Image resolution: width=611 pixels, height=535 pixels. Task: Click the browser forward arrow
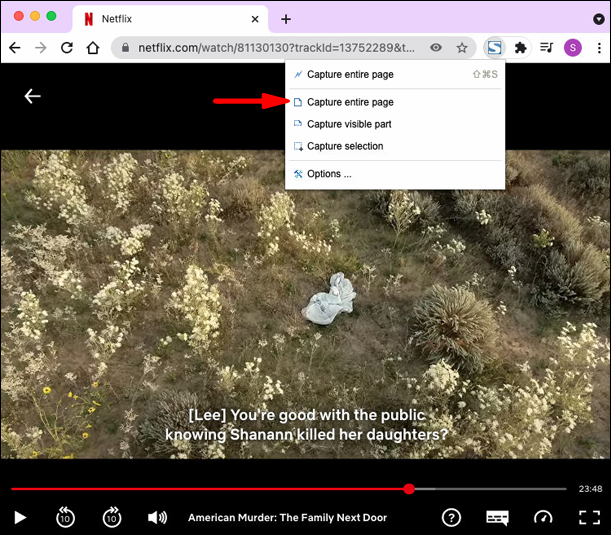tap(41, 48)
